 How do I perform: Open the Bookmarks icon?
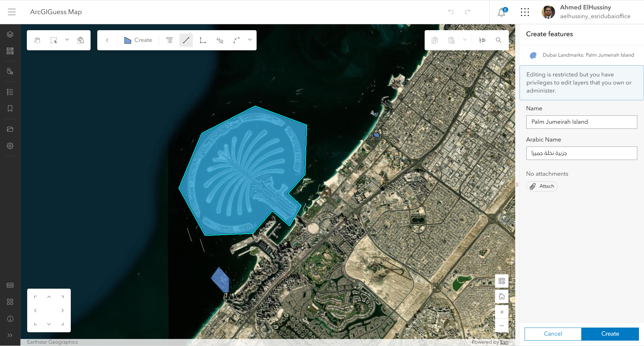click(10, 109)
